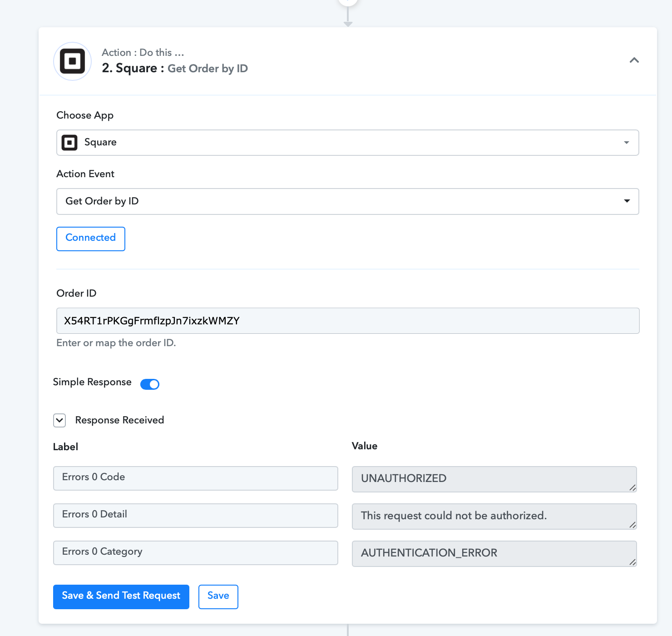Viewport: 672px width, 636px height.
Task: Select the Errors 0 Category label field
Action: coord(196,552)
